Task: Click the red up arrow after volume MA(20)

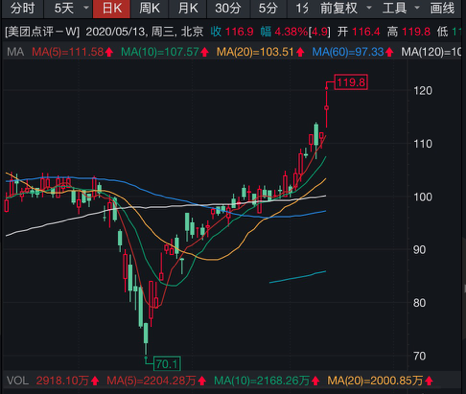Action: pyautogui.click(x=429, y=381)
